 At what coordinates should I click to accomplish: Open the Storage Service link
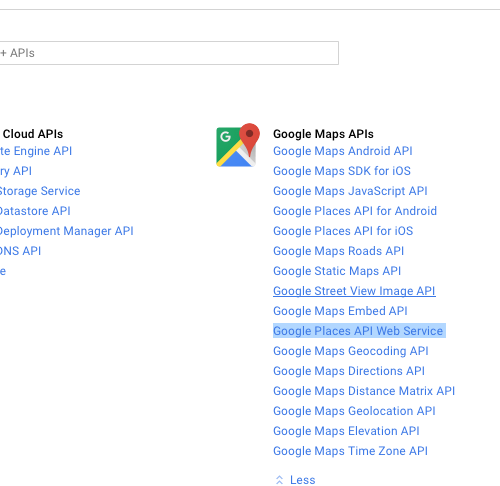pos(40,191)
